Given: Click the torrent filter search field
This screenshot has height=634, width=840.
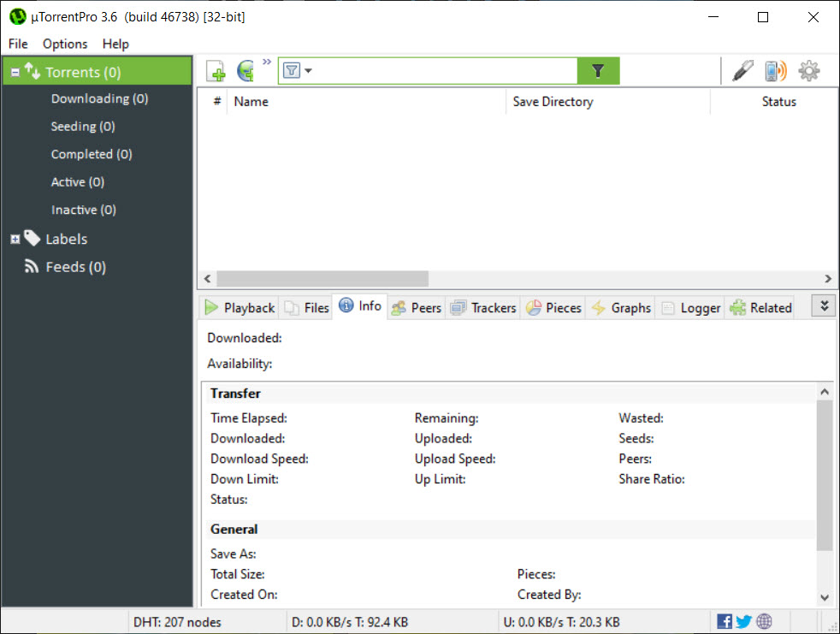Looking at the screenshot, I should pyautogui.click(x=445, y=71).
